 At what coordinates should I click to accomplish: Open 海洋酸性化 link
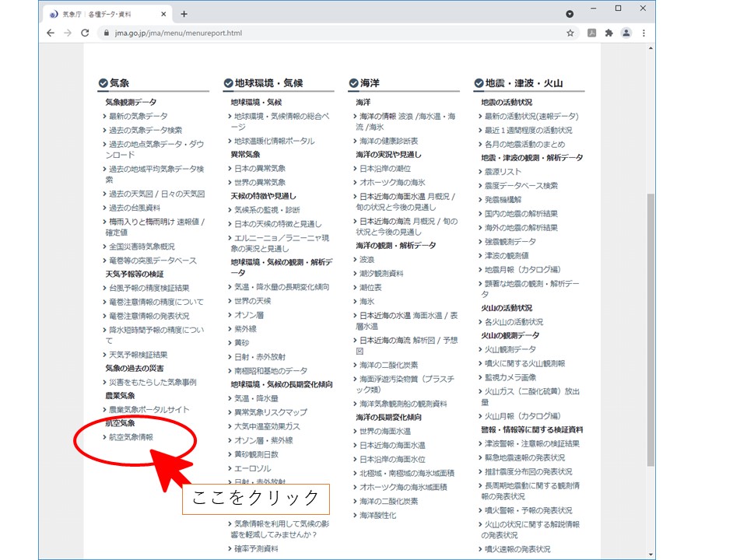coord(378,515)
